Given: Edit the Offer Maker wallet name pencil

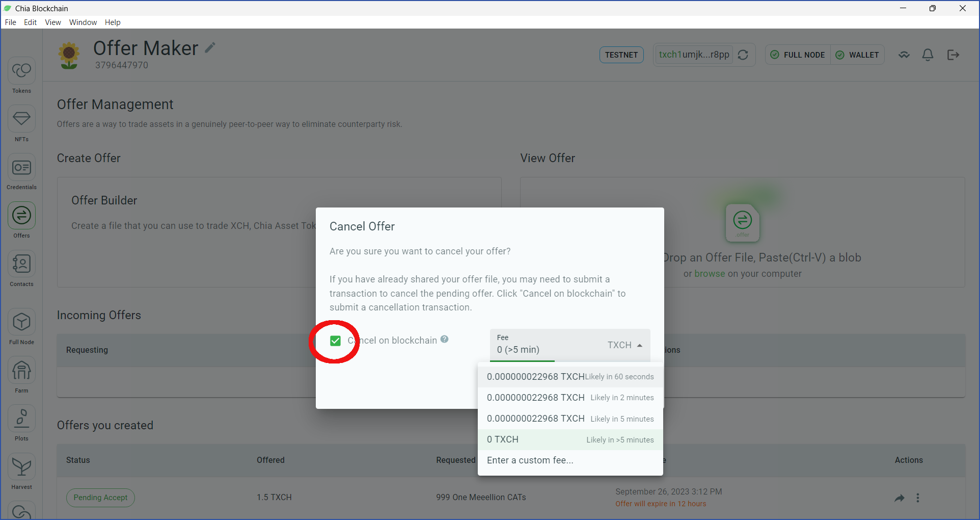Looking at the screenshot, I should pyautogui.click(x=210, y=47).
